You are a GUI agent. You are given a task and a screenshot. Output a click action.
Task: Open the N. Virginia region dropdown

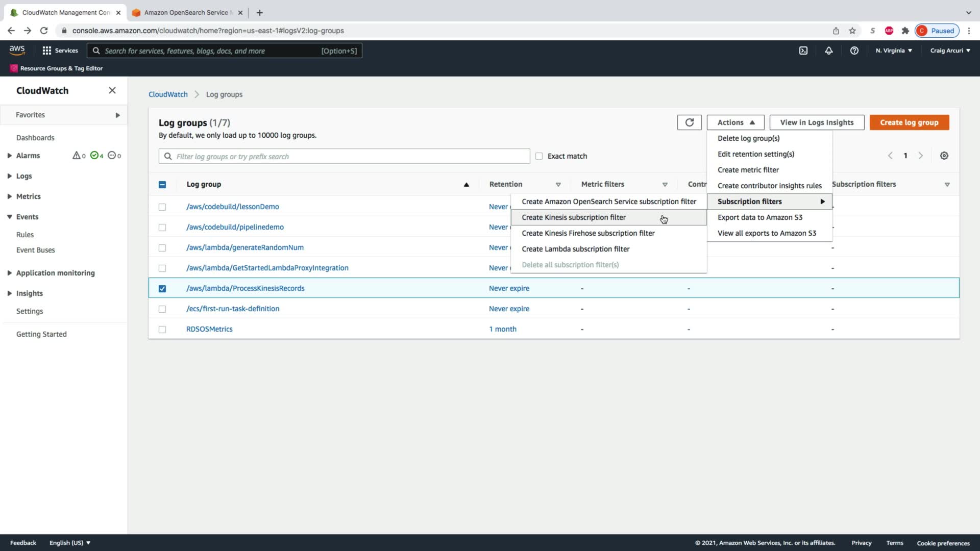point(893,51)
